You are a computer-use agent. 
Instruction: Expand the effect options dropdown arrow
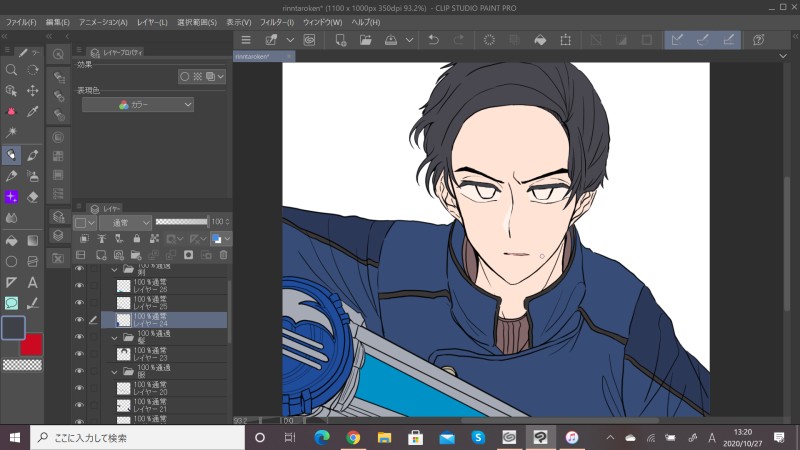pyautogui.click(x=220, y=77)
